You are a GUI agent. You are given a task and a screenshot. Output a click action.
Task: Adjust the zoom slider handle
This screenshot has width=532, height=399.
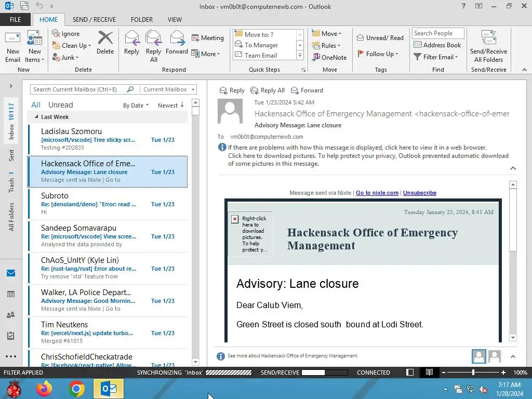(x=473, y=372)
